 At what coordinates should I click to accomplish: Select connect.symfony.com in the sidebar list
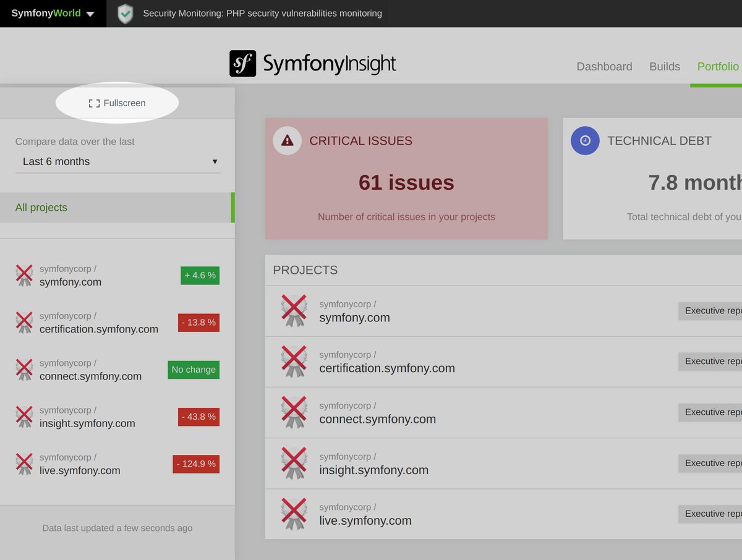point(90,376)
